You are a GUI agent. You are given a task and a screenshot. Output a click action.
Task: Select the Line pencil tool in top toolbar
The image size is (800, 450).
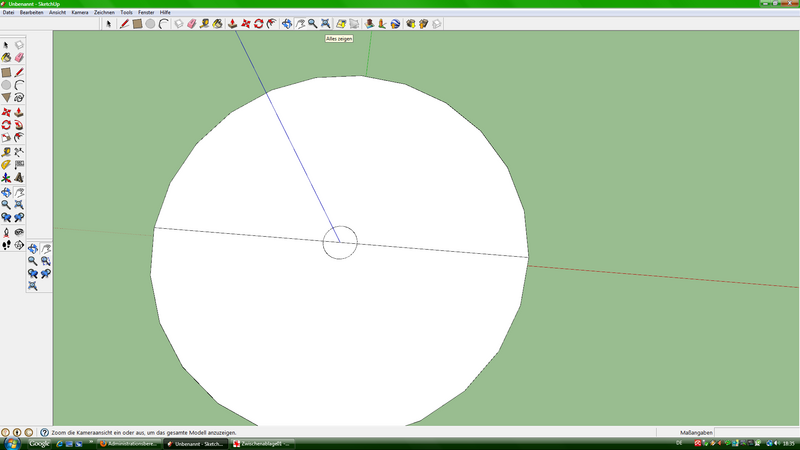(124, 23)
